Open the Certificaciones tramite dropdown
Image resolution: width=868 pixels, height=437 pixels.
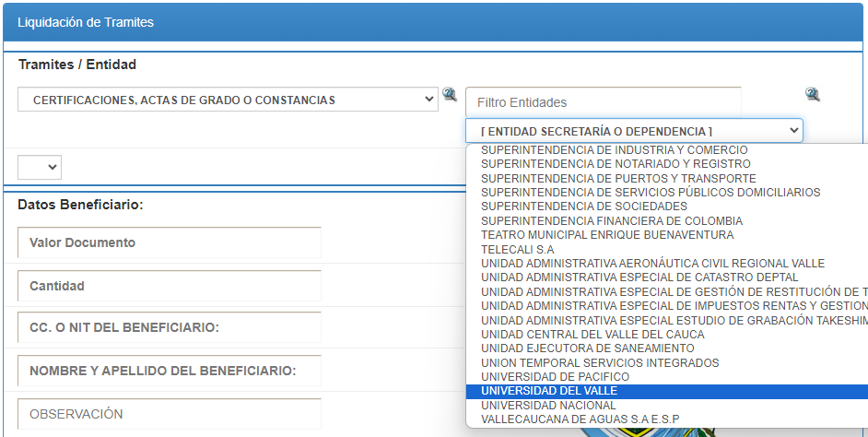pos(228,100)
